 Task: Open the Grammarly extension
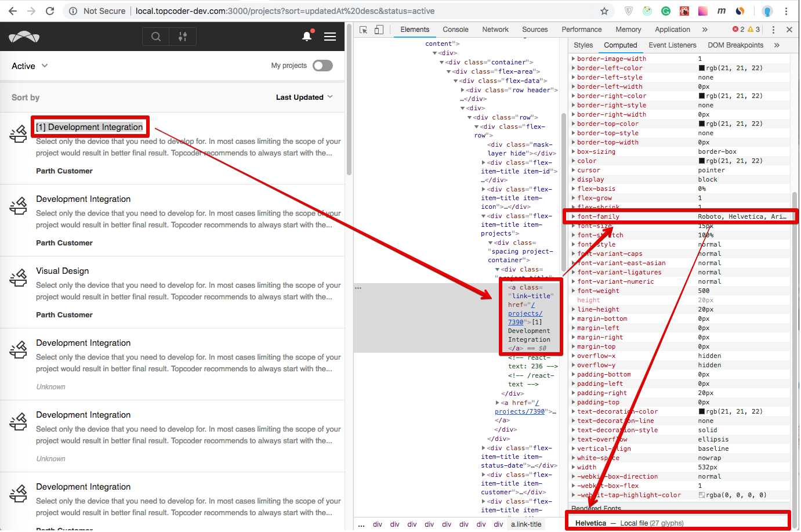(666, 11)
